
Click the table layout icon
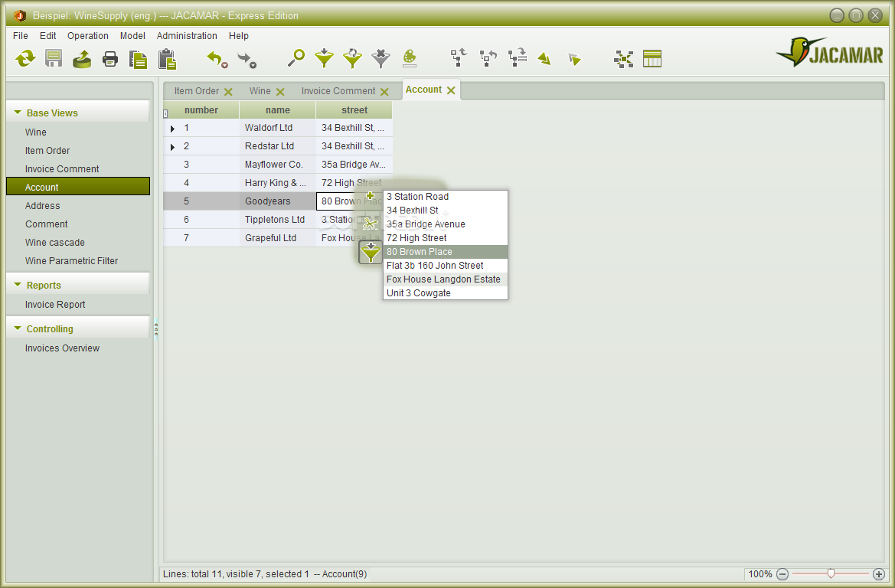click(652, 58)
